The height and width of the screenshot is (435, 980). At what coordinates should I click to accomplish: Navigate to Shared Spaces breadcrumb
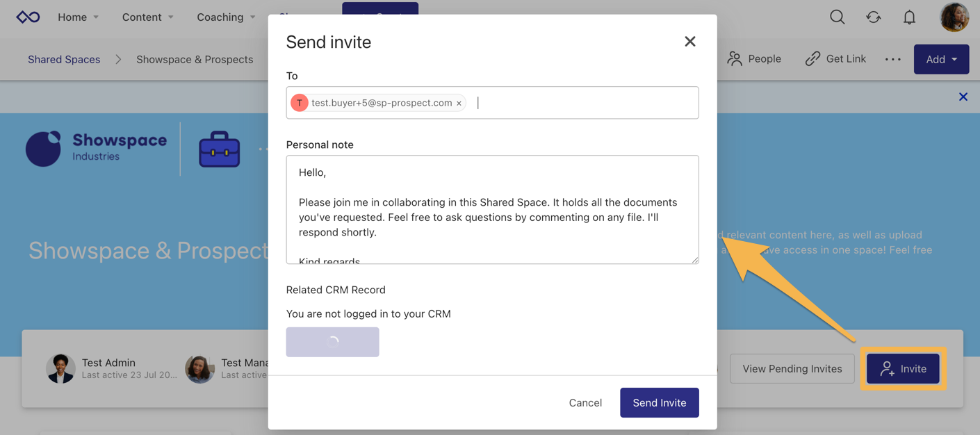tap(63, 59)
